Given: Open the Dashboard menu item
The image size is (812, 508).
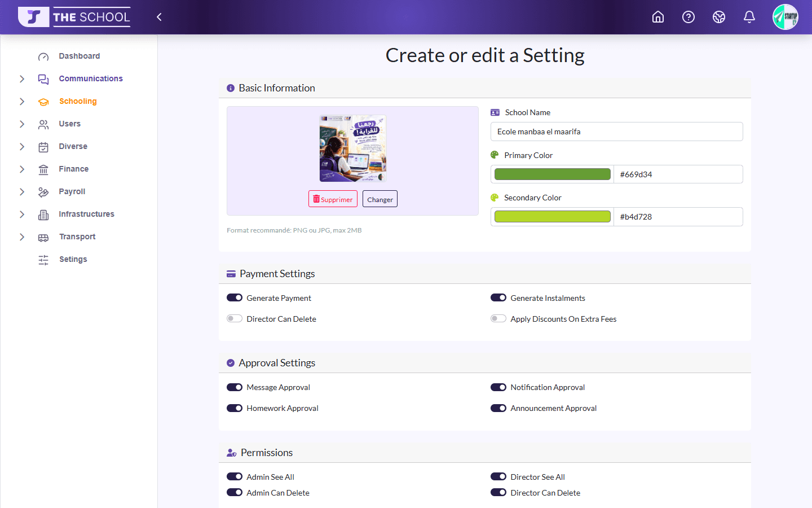Looking at the screenshot, I should [79, 56].
